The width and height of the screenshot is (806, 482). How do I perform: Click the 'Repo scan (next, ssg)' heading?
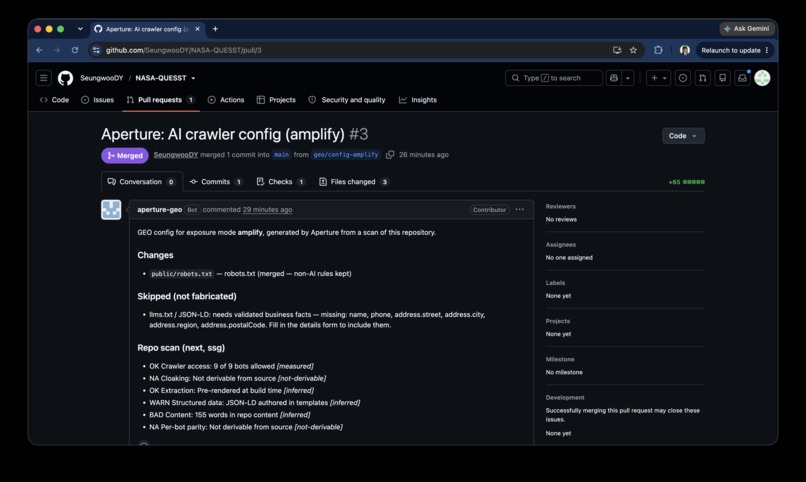(x=181, y=348)
